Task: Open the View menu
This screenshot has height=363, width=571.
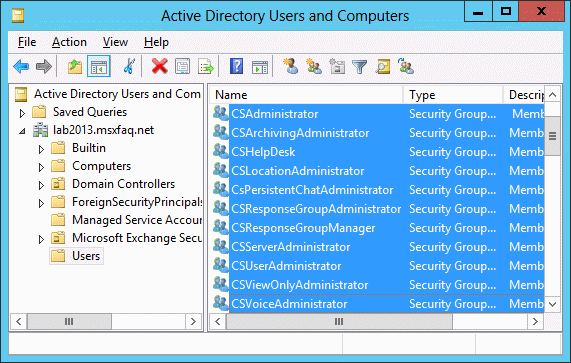Action: point(115,42)
